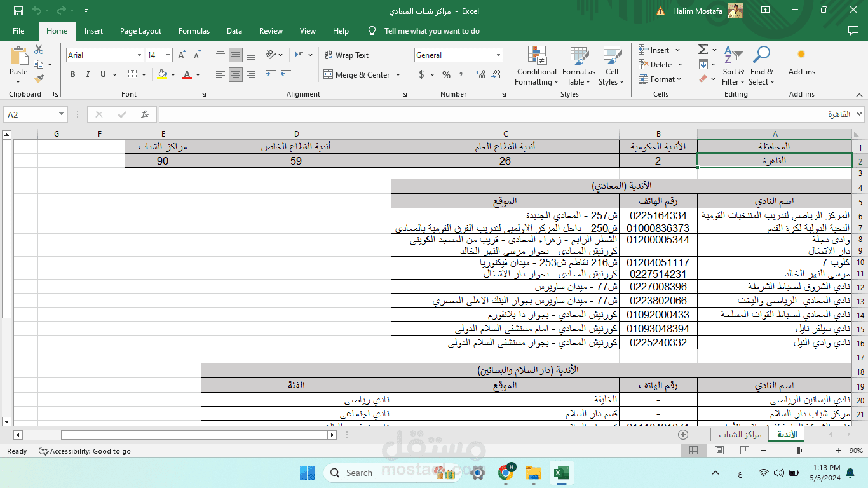868x488 pixels.
Task: Switch to Data tab
Action: point(234,31)
